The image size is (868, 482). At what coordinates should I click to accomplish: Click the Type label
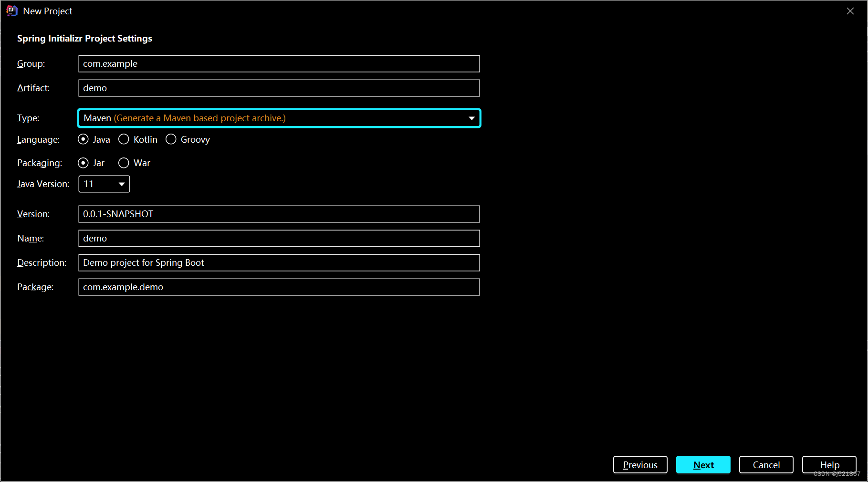(28, 118)
